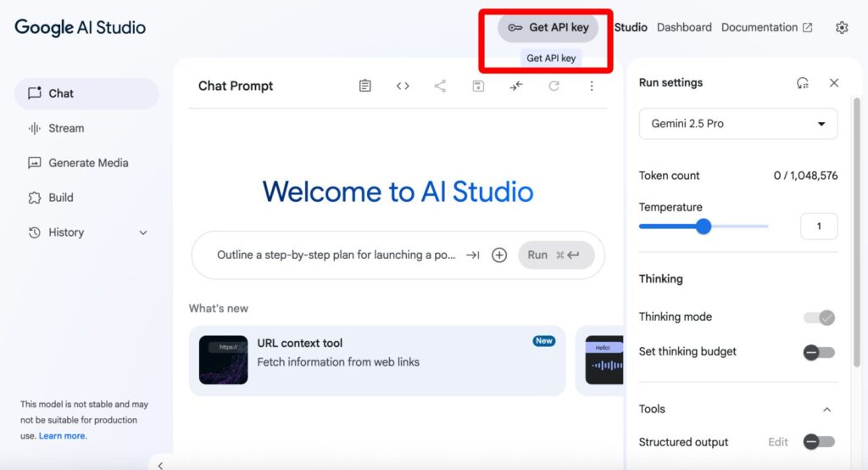Click the Get code brackets icon
The height and width of the screenshot is (470, 868).
pos(403,86)
